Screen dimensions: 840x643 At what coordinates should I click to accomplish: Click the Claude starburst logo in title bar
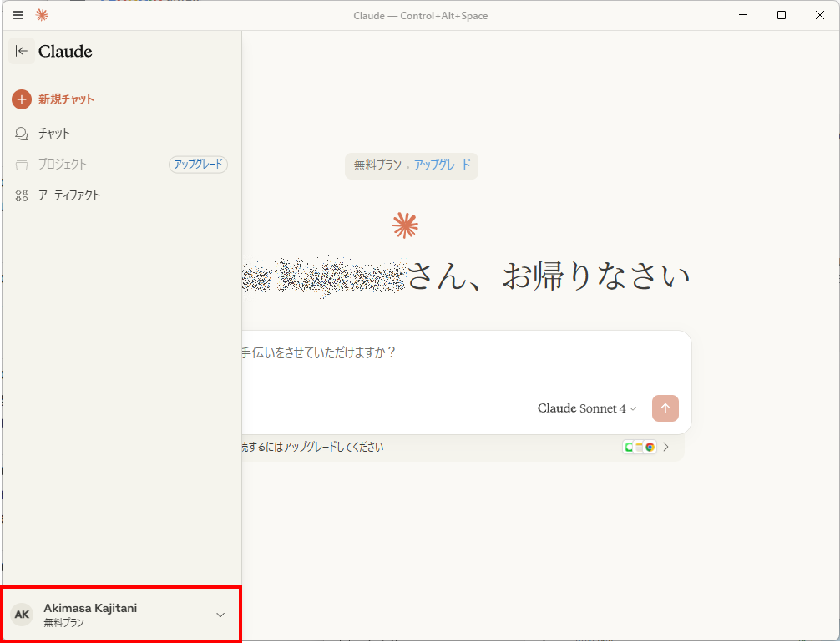[x=42, y=15]
